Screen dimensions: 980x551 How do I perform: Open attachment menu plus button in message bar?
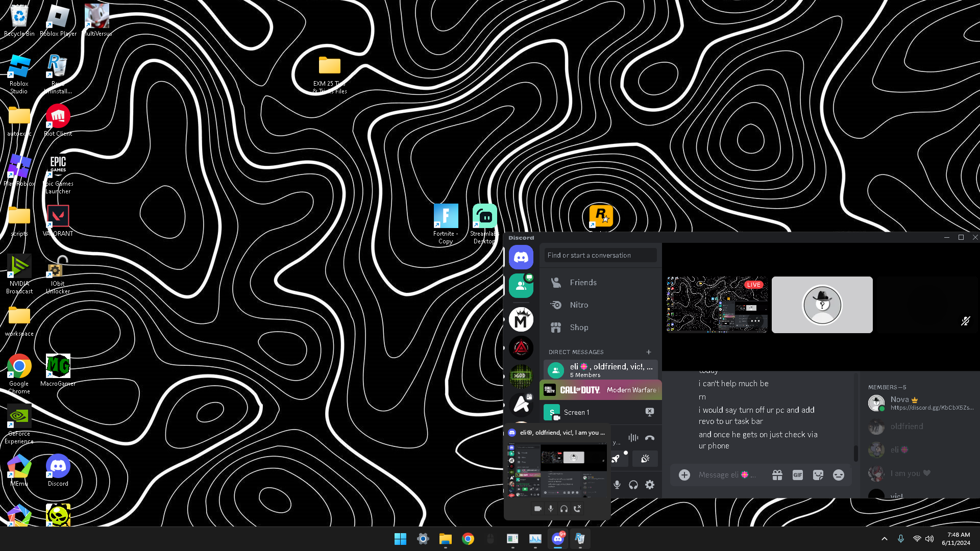[684, 475]
